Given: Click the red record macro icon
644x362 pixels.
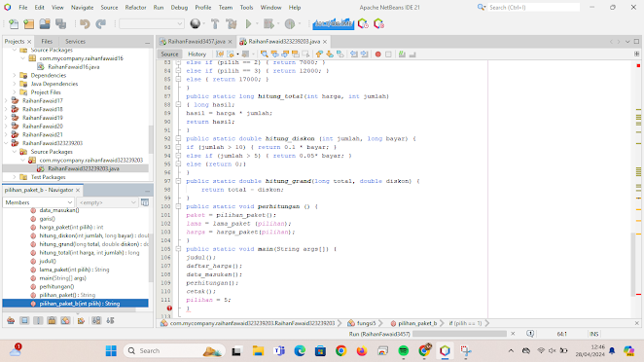Looking at the screenshot, I should tap(377, 54).
